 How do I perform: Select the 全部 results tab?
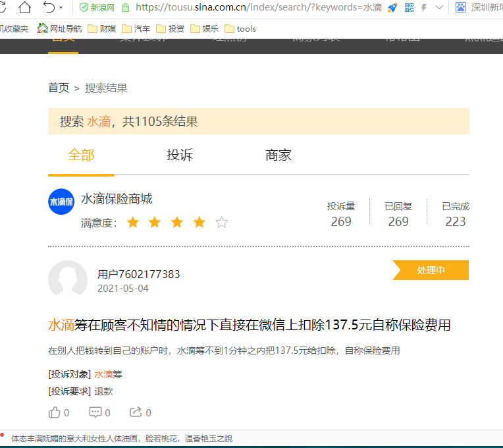(81, 155)
